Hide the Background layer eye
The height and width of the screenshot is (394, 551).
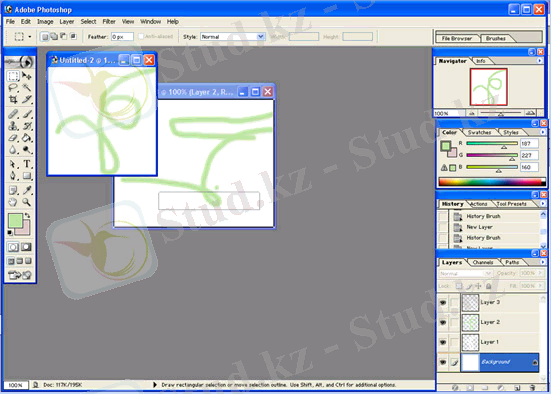click(x=443, y=362)
